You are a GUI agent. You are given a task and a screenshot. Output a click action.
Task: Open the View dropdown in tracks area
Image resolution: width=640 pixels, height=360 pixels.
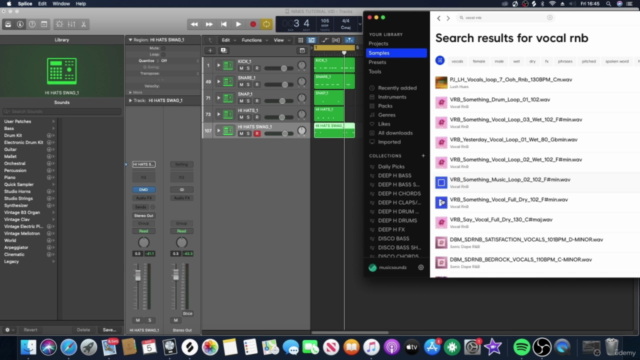click(282, 40)
